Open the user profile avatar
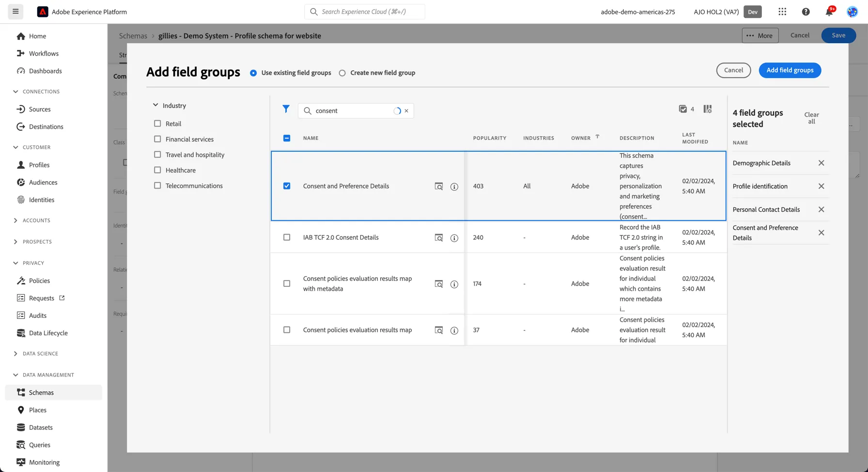 (x=852, y=12)
